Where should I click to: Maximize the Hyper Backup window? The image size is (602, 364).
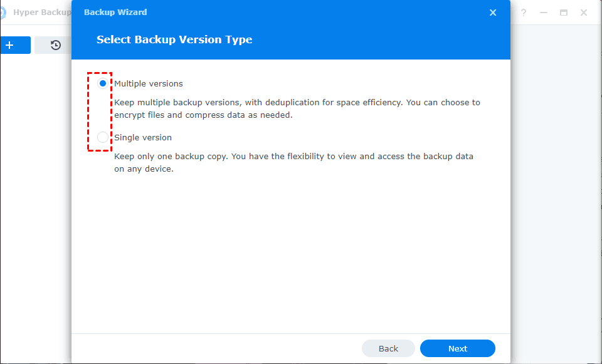click(x=564, y=13)
